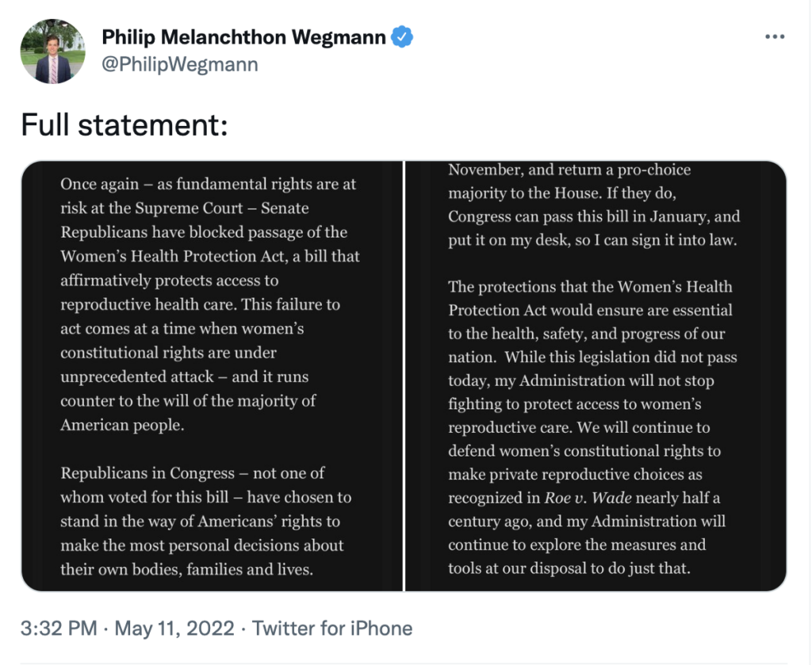Click the line ending 'sign it into law'
The height and width of the screenshot is (665, 812).
592,240
